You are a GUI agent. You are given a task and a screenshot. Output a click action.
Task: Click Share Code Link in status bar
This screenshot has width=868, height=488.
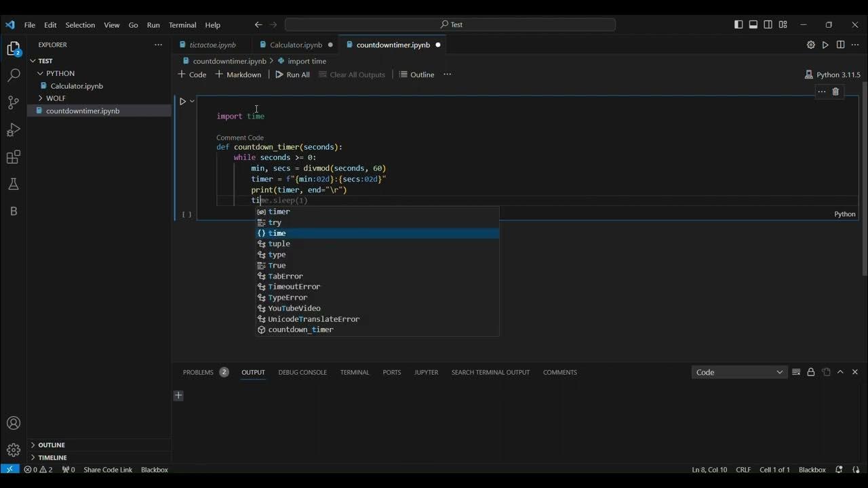coord(108,470)
